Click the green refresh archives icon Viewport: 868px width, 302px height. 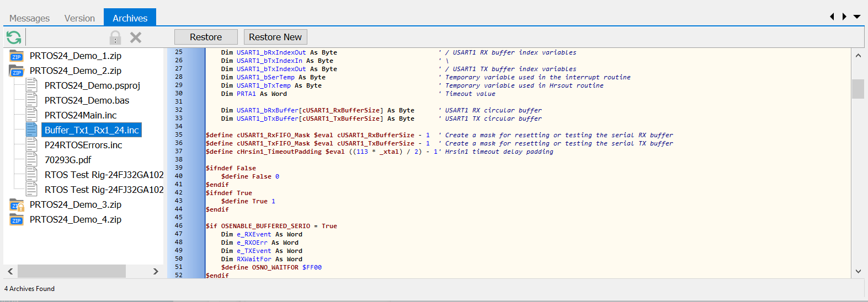click(14, 37)
